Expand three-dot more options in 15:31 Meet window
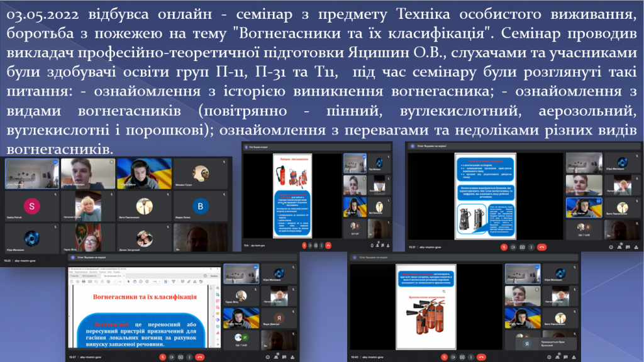 tap(532, 247)
